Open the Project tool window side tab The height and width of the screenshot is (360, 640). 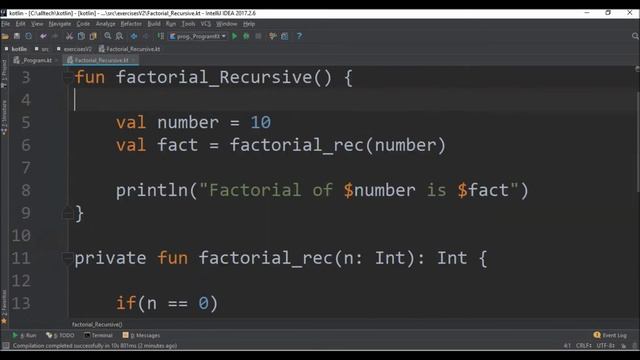[x=4, y=73]
